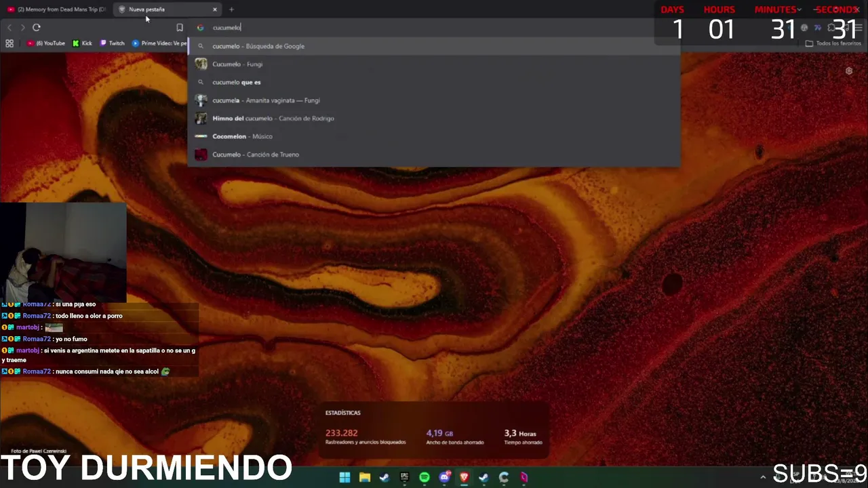Select the Cocomelon - Músico suggestion

tap(434, 136)
